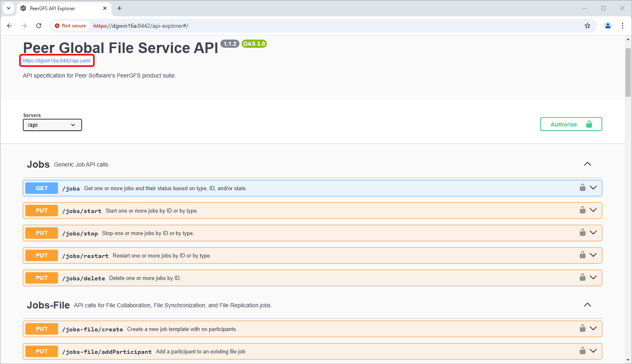This screenshot has width=632, height=364.
Task: Select the PeerGFS API Explorer tab
Action: tap(57, 8)
